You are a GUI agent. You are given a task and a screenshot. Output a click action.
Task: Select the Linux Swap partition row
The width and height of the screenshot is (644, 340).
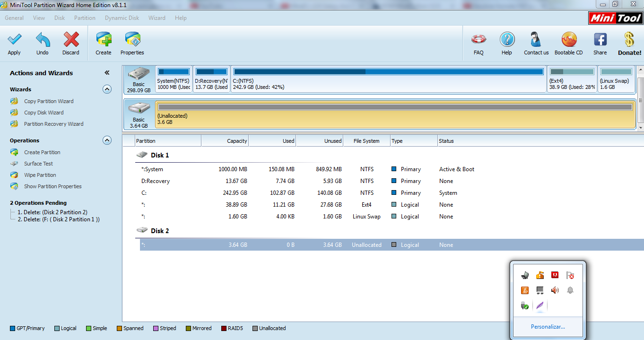point(392,217)
